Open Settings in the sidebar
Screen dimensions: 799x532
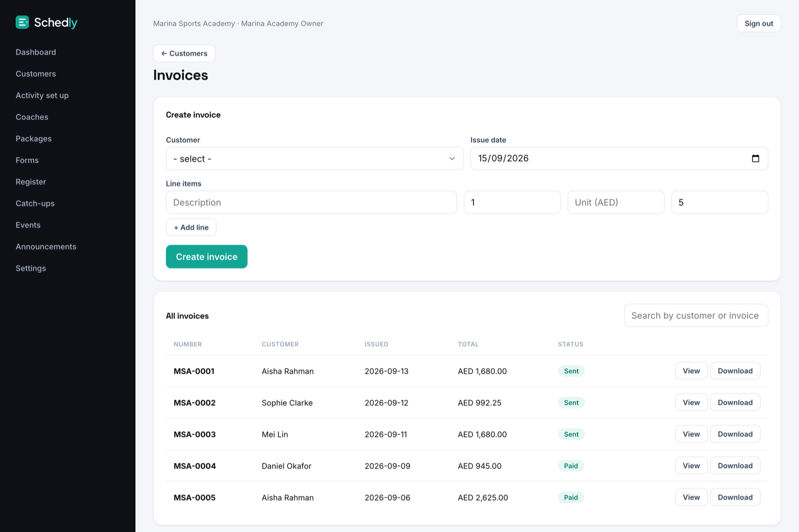[x=31, y=268]
